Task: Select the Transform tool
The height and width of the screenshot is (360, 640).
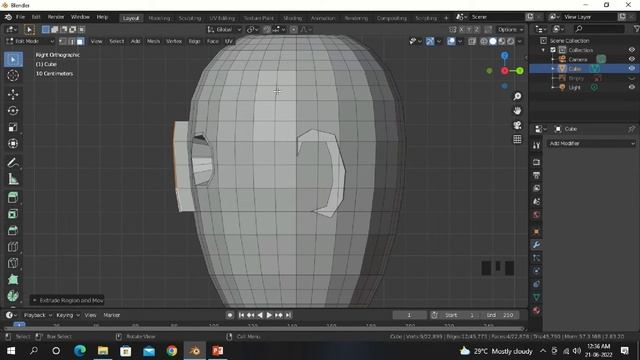Action: (13, 143)
